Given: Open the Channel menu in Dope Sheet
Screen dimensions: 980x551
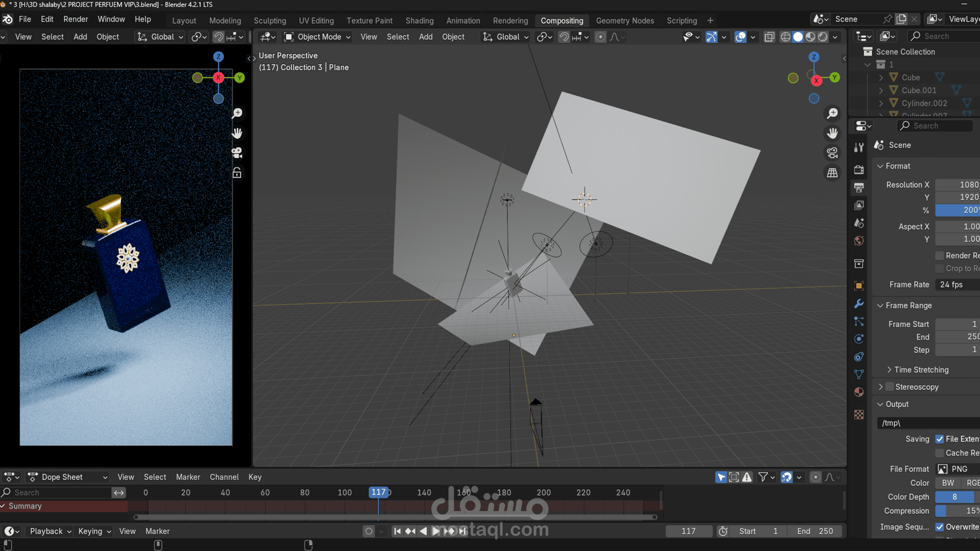Looking at the screenshot, I should coord(224,477).
